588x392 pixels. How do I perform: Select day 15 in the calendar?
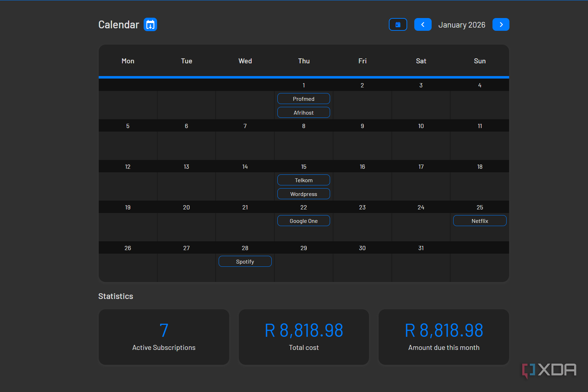(304, 167)
